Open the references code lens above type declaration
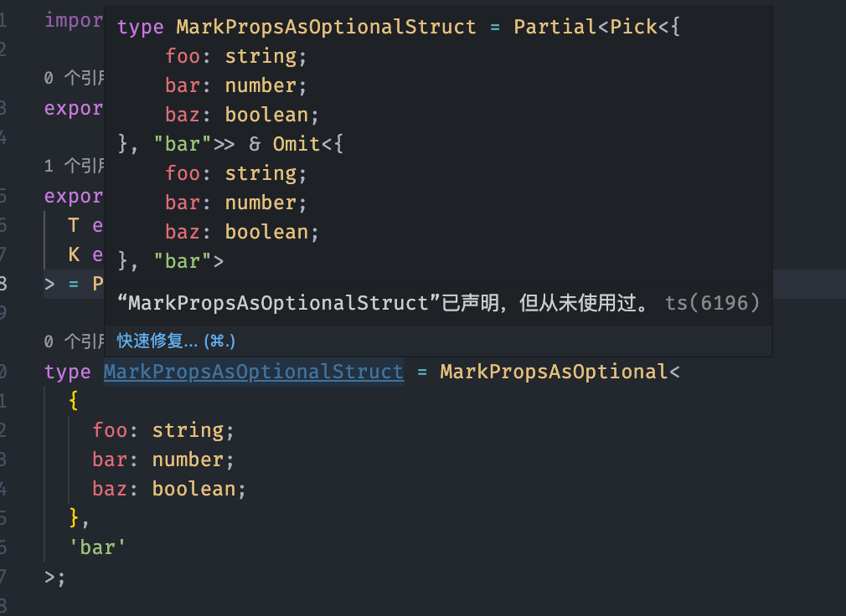Viewport: 846px width, 616px height. tap(74, 341)
